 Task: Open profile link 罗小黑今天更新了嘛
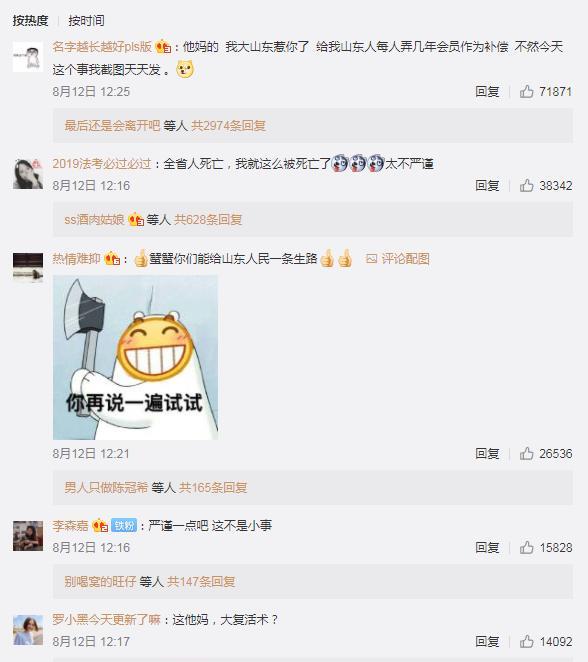(106, 620)
